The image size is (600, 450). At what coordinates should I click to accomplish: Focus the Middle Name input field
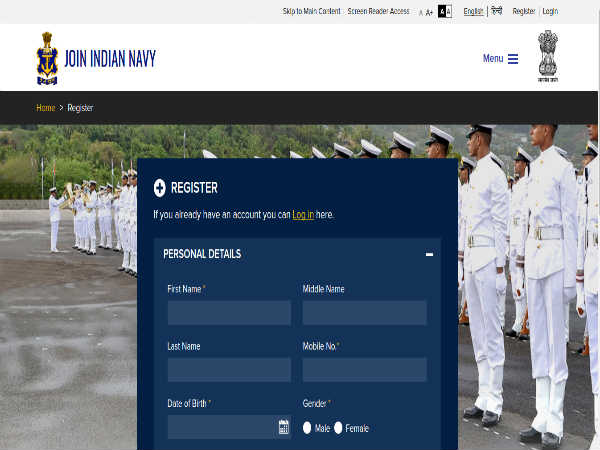tap(364, 313)
